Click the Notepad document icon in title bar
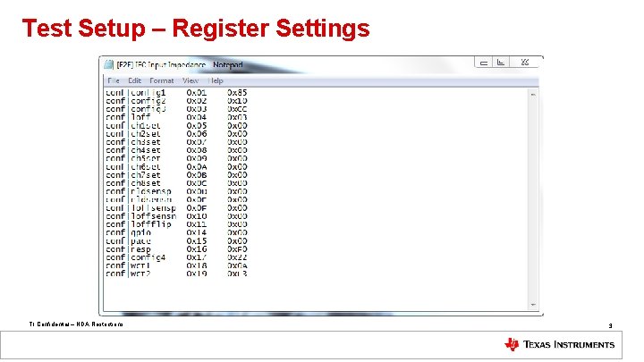644x362 pixels. [108, 64]
